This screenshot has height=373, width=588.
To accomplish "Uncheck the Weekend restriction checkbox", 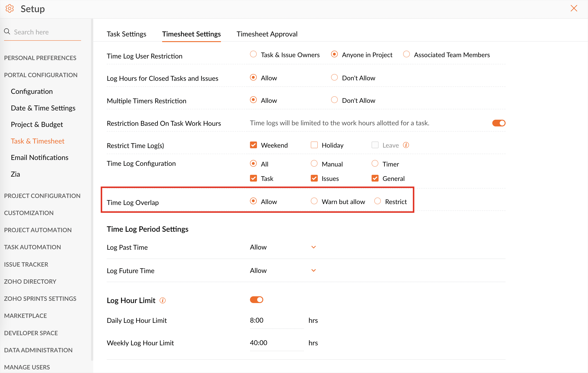I will (253, 145).
